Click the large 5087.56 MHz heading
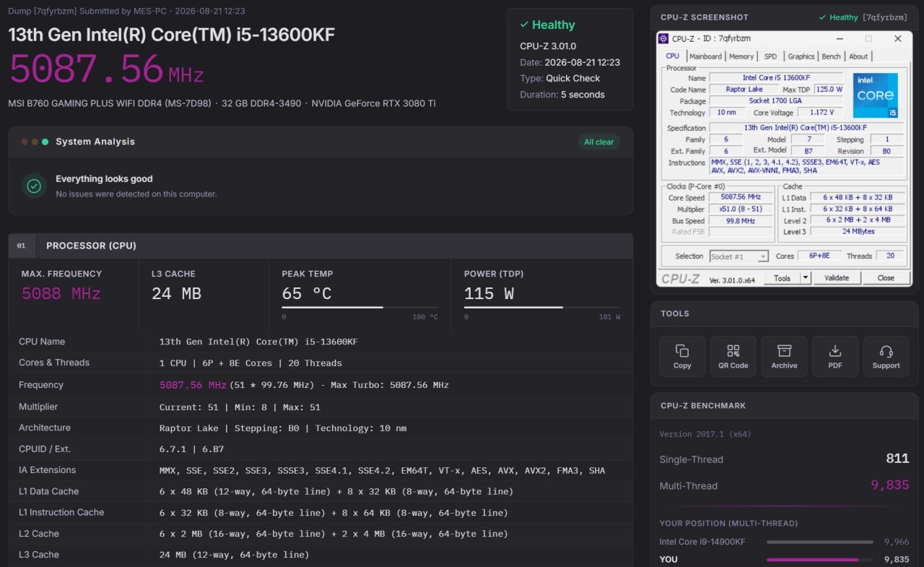The height and width of the screenshot is (567, 924). [106, 69]
